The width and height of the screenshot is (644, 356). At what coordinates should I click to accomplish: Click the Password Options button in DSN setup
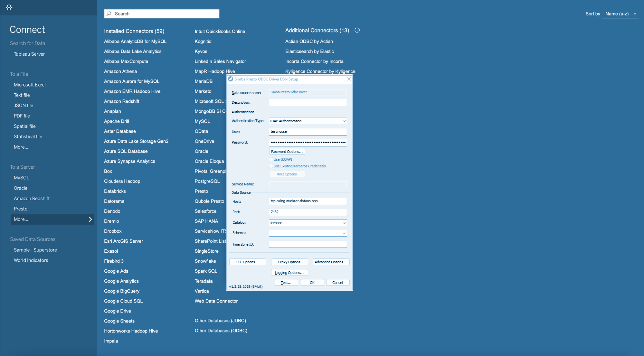click(287, 152)
